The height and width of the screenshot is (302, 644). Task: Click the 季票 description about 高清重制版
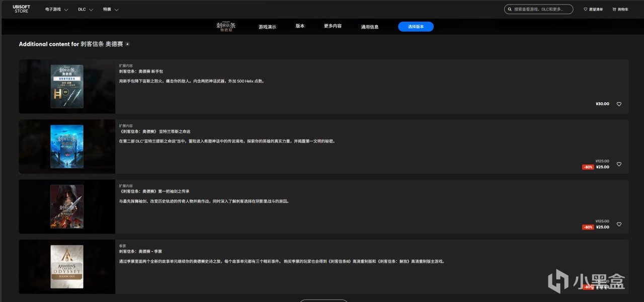pyautogui.click(x=282, y=261)
